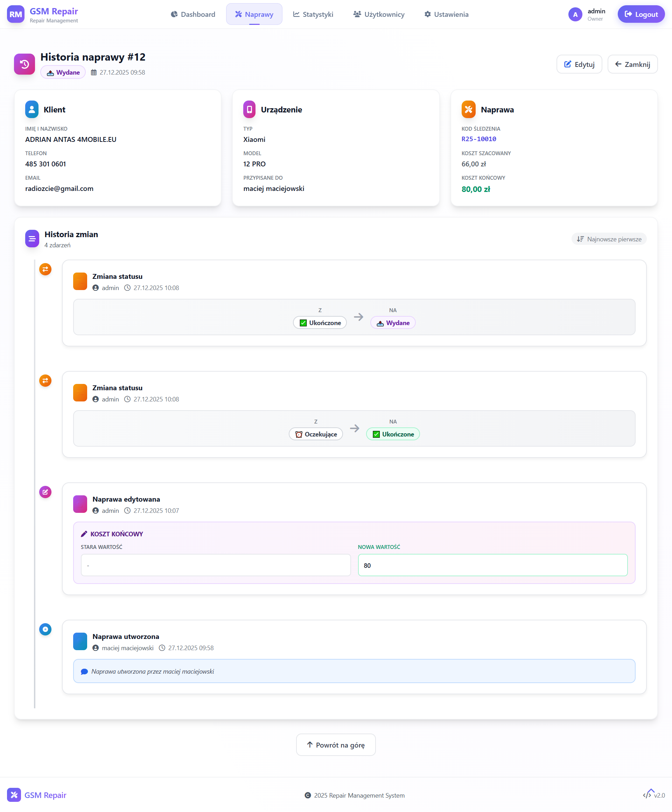Screen dimensions: 672x812
Task: Click the RM logo icon in header
Action: [15, 14]
